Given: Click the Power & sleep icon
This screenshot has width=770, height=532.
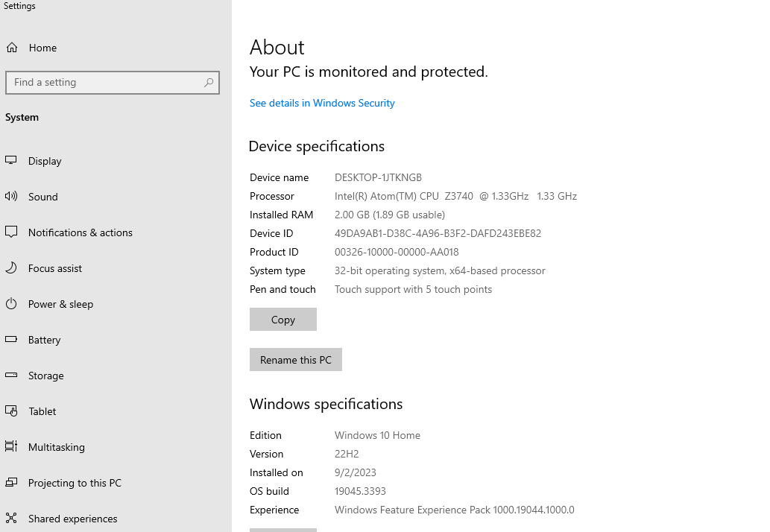Looking at the screenshot, I should [x=11, y=304].
